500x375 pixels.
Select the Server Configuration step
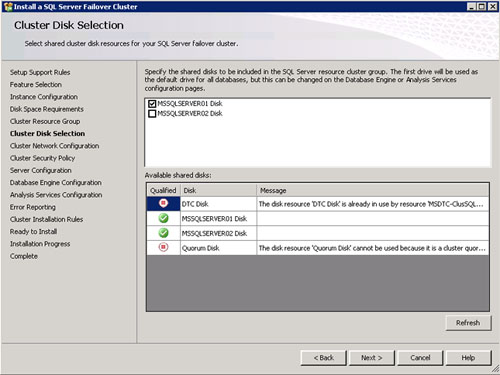tap(41, 170)
